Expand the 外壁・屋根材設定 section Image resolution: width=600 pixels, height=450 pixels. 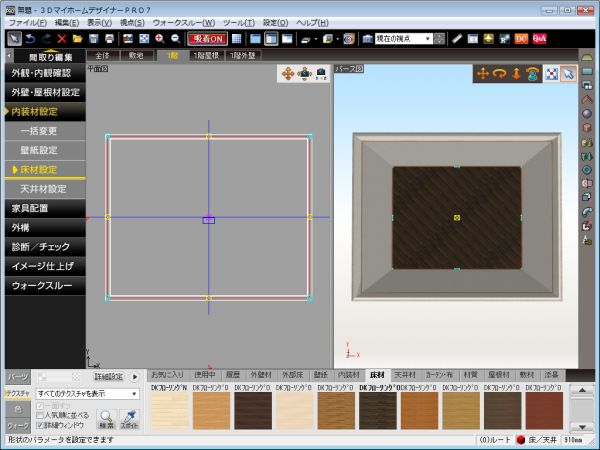pos(40,92)
